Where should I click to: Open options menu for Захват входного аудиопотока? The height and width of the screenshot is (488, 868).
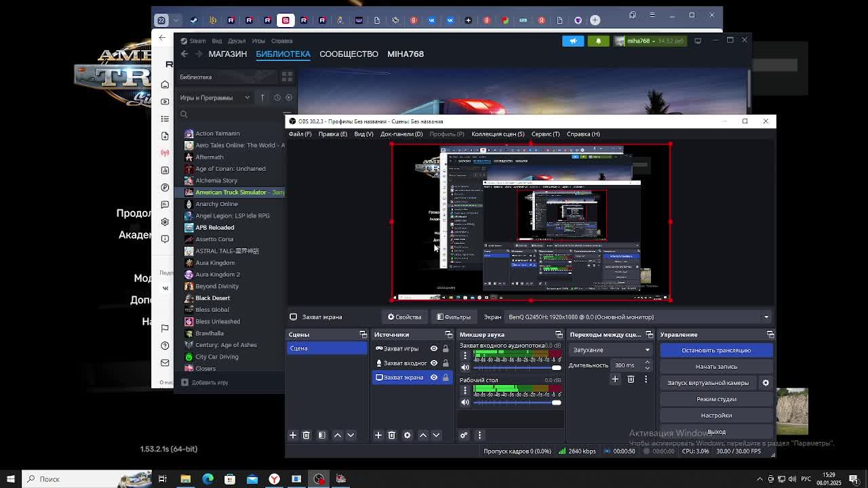click(465, 355)
